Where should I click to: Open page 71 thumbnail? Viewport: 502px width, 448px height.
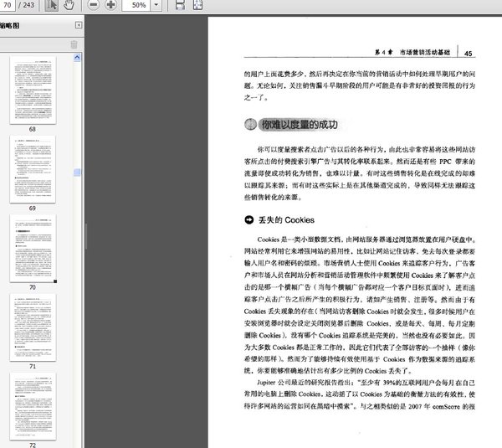tap(33, 327)
